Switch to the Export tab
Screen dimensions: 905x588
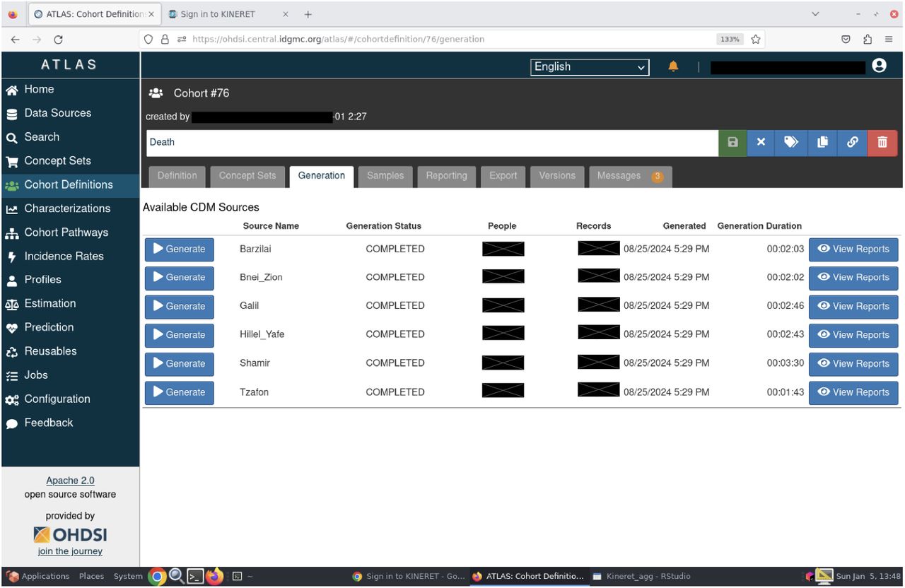tap(503, 176)
